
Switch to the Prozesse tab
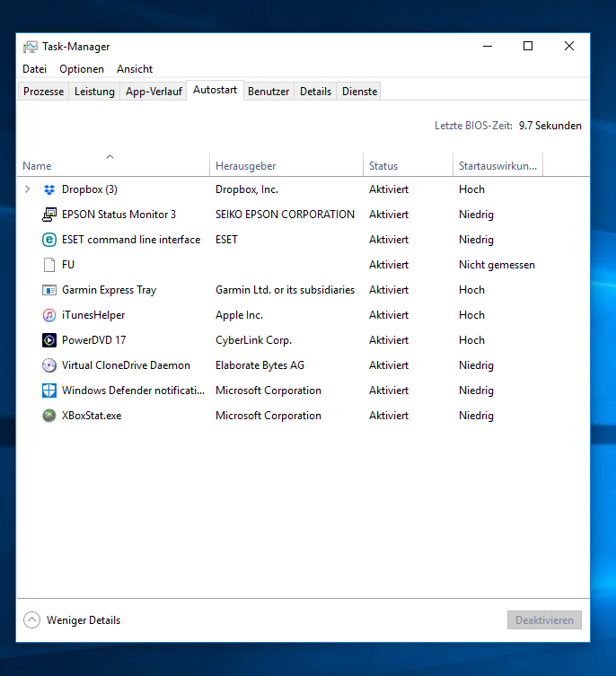pos(43,92)
